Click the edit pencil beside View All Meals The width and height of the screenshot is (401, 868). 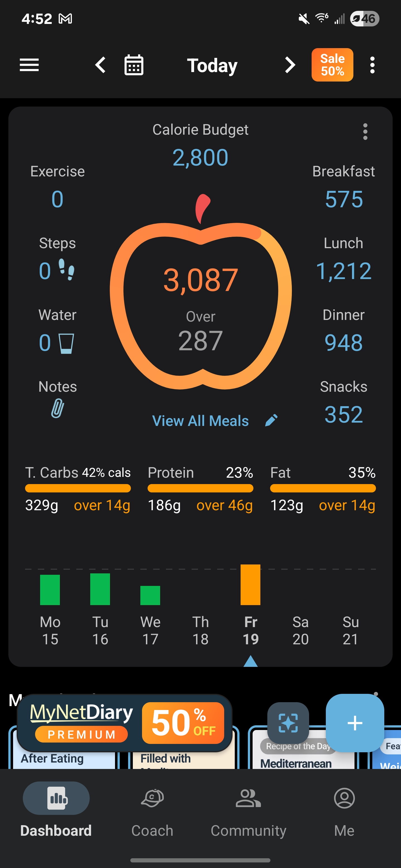point(271,421)
